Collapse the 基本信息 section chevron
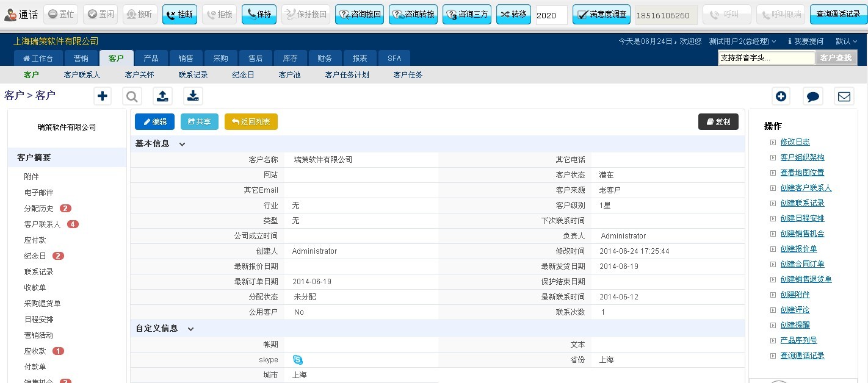868x383 pixels. pos(182,145)
